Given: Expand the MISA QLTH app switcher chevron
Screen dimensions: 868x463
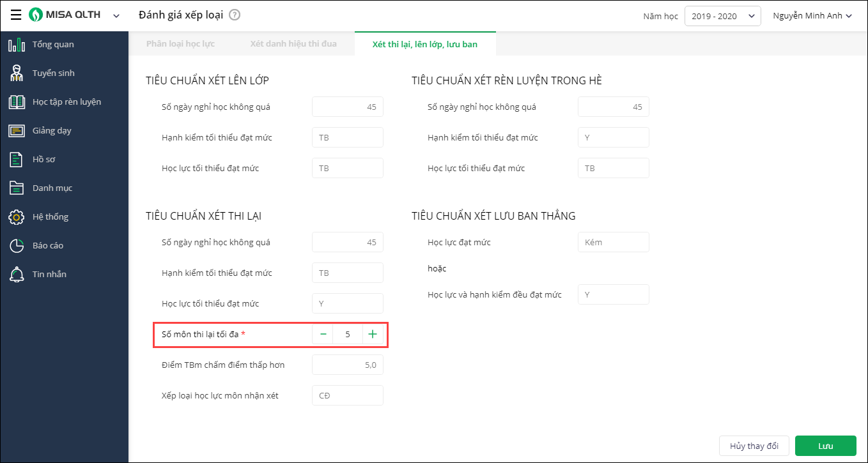Looking at the screenshot, I should click(x=116, y=16).
